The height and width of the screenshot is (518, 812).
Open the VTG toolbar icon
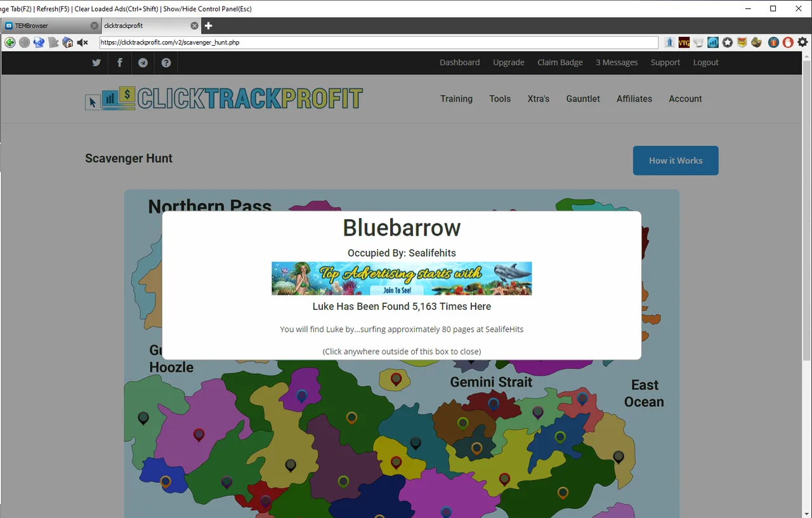684,43
